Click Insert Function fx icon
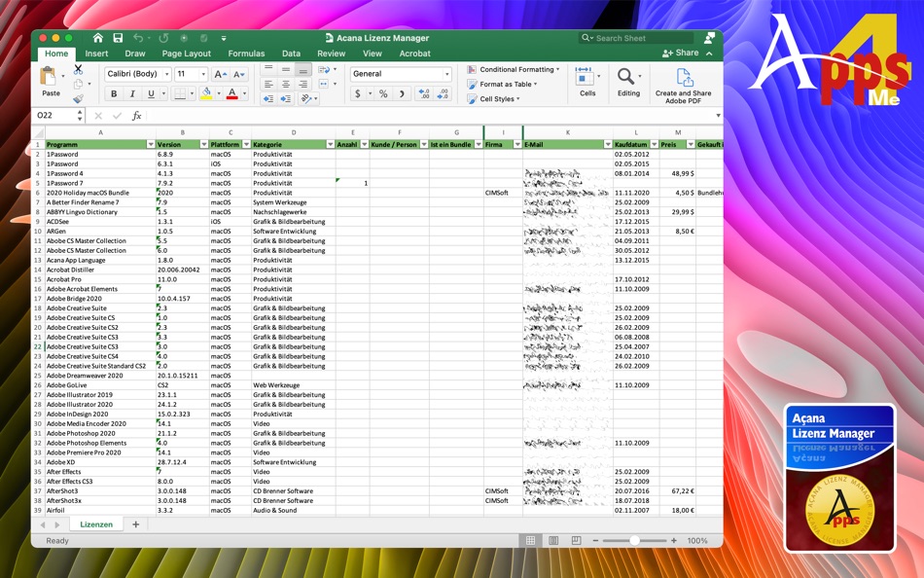Viewport: 924px width, 578px height. click(136, 116)
